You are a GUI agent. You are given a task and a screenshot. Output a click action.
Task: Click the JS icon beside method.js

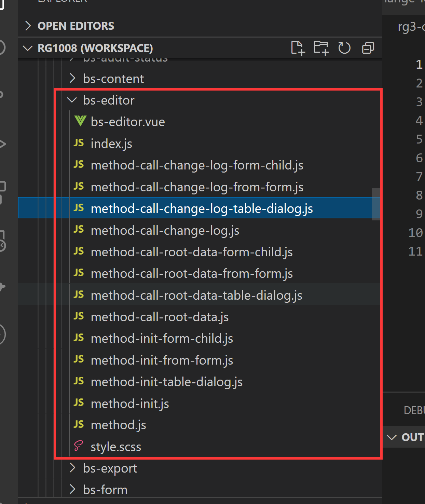tap(79, 424)
